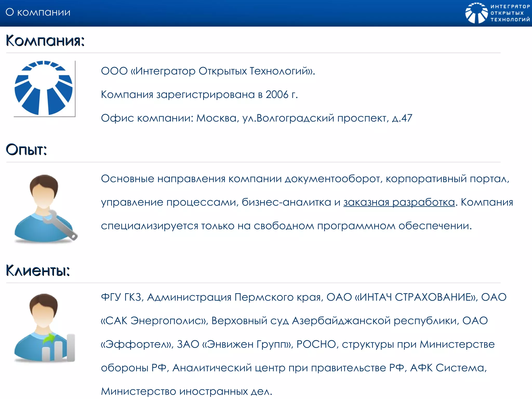Screen dimensions: 532x399
Task: Click the line «специализируется только на свободном программном обеспечении.»
Action: 286,226
